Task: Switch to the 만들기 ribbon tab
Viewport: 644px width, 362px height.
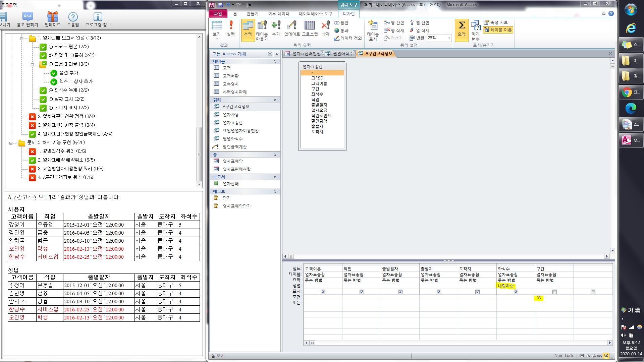Action: click(x=252, y=14)
